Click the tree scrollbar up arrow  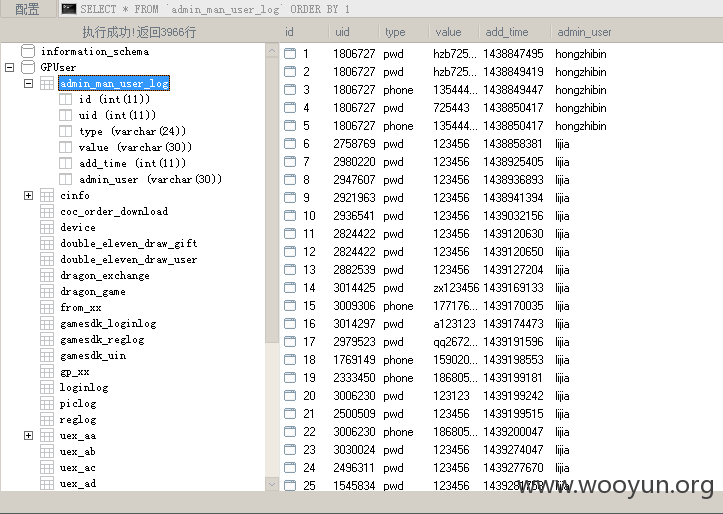[272, 51]
